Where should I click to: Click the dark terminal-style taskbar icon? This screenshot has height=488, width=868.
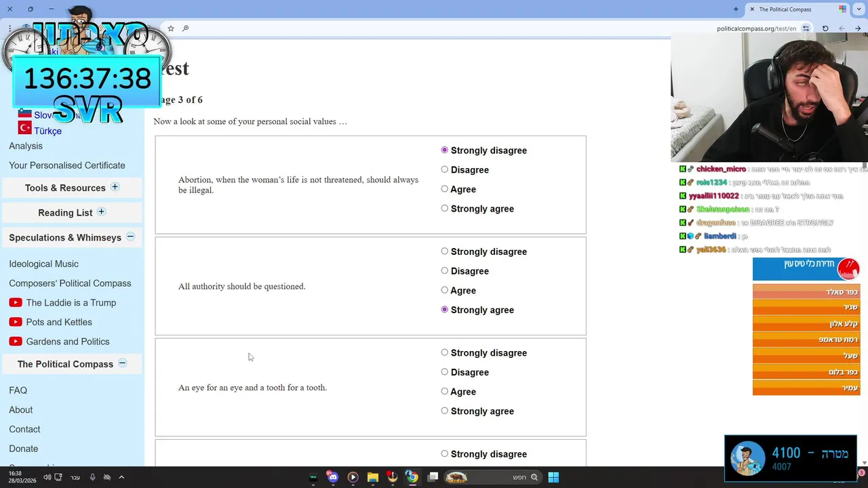[313, 477]
